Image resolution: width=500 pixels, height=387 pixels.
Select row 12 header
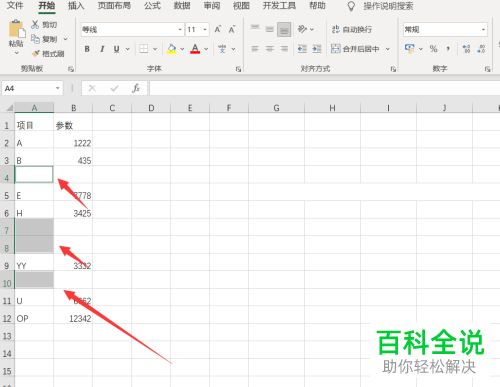click(x=7, y=318)
